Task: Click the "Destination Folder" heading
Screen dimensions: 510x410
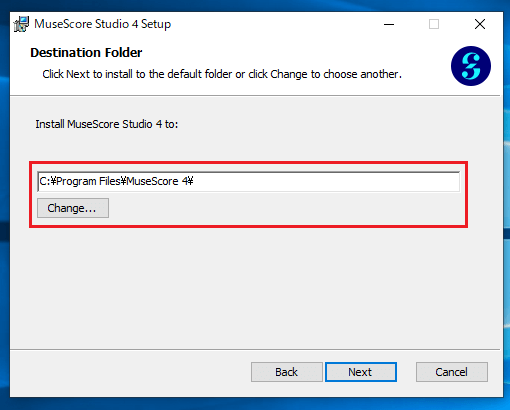Action: coord(86,53)
